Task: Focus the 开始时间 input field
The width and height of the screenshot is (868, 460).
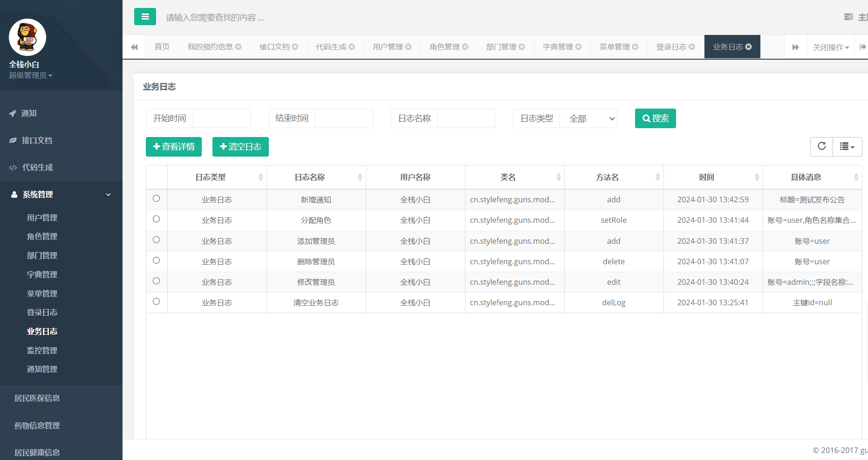Action: (222, 118)
